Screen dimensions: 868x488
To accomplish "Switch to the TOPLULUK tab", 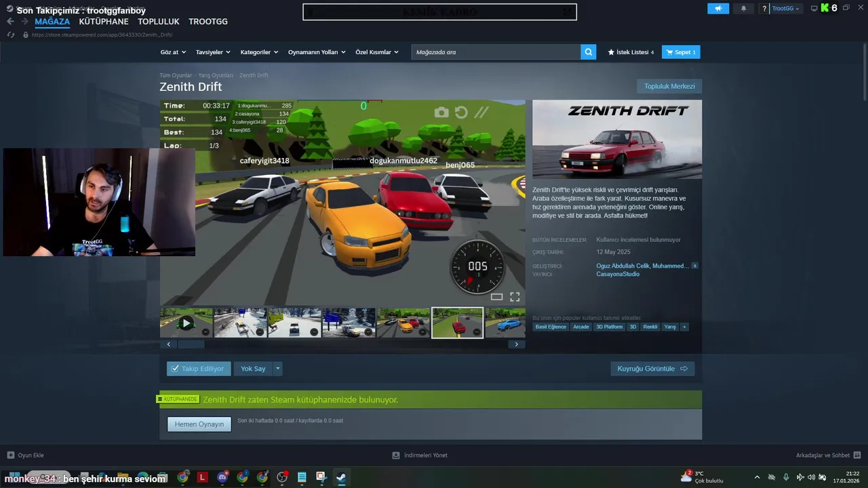I will (x=159, y=22).
